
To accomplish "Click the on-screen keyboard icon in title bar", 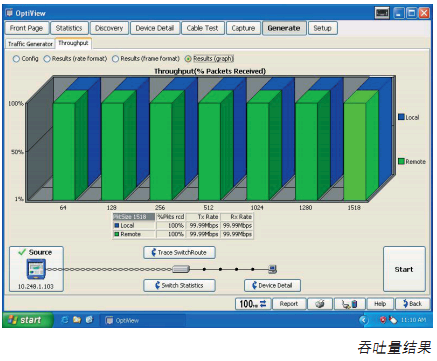I will [382, 13].
